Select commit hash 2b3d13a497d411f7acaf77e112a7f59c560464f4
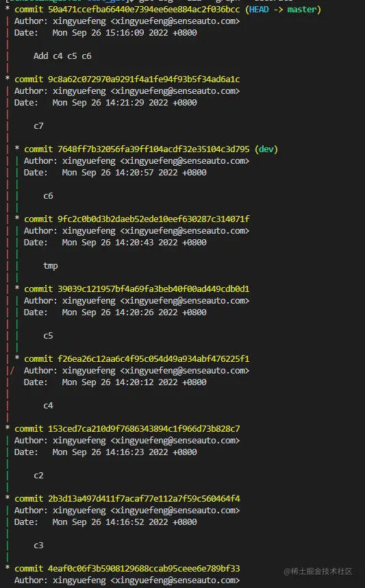 click(144, 499)
